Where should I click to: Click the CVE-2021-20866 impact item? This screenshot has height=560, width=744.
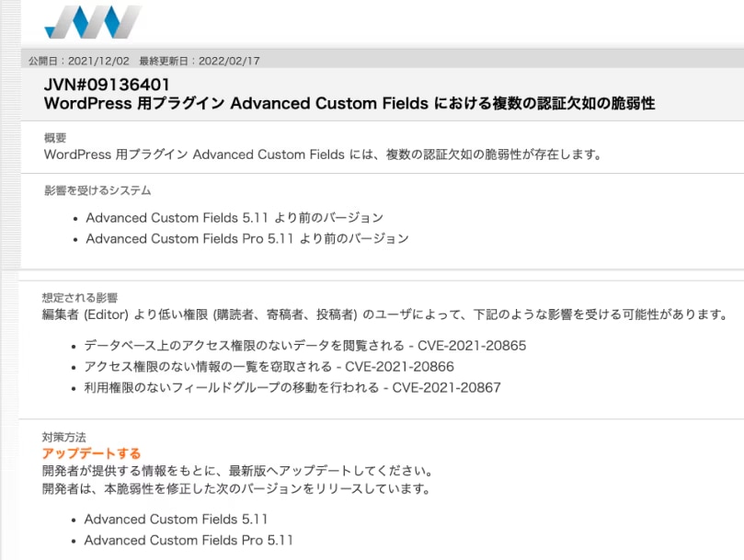point(269,366)
